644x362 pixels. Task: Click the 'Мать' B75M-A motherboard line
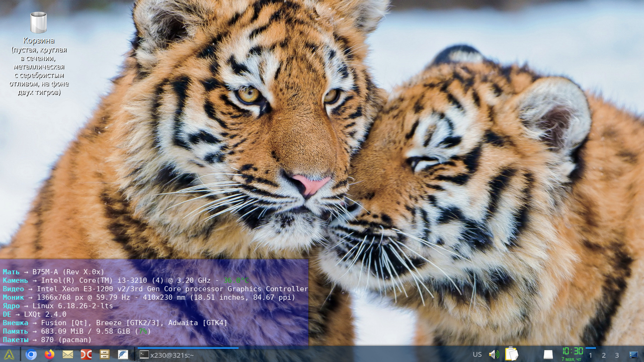[x=53, y=272]
